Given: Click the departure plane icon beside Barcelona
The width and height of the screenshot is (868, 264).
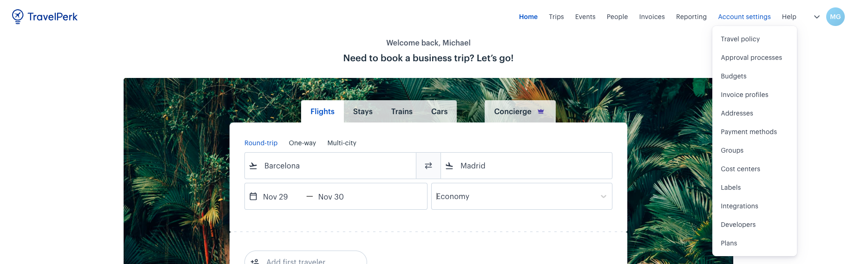Looking at the screenshot, I should 253,166.
